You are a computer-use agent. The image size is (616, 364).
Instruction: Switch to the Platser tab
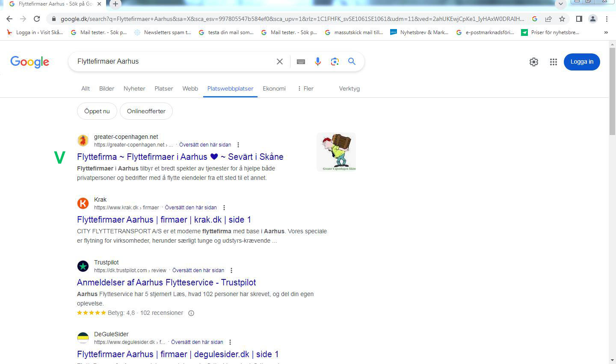click(164, 88)
